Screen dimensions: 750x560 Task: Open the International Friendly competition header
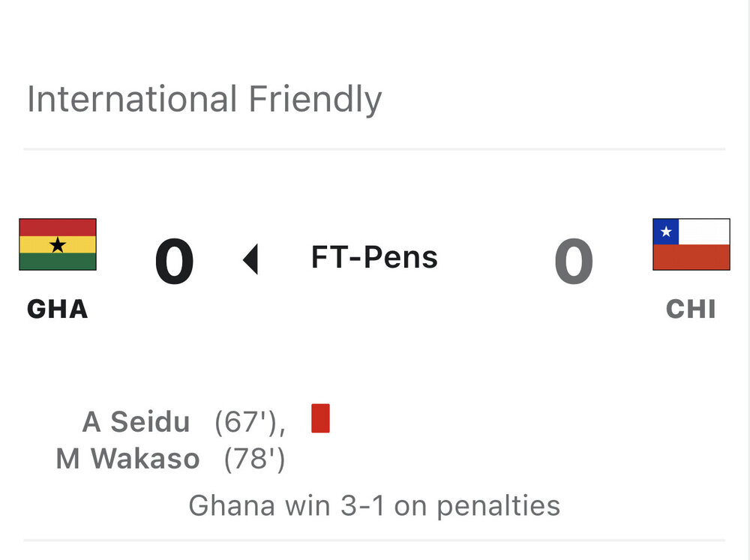tap(204, 100)
